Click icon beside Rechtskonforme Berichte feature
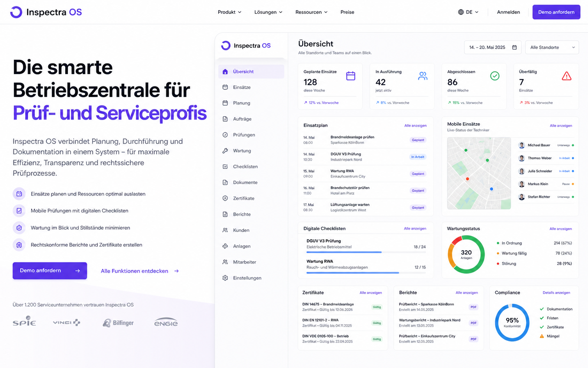Viewport: 588px width, 368px height. pyautogui.click(x=19, y=245)
